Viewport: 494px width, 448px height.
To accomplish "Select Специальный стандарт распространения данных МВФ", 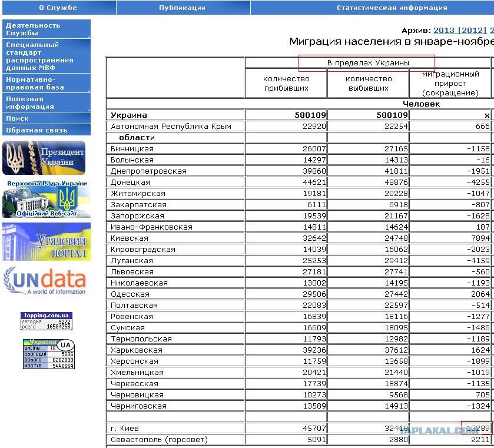I will [x=47, y=56].
